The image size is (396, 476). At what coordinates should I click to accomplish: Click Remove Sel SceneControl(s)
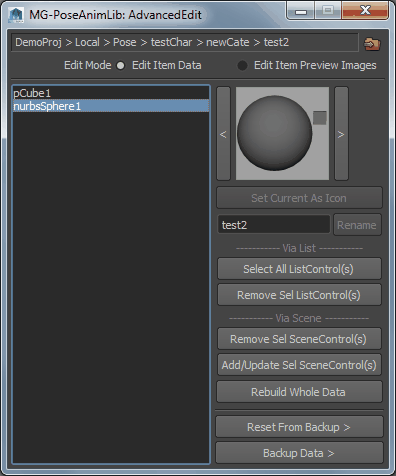pos(299,339)
